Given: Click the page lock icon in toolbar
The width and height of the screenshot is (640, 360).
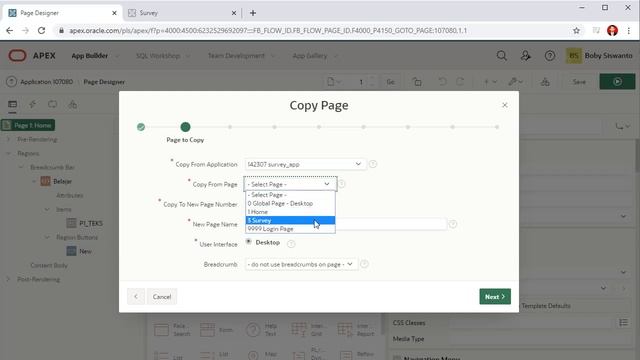Looking at the screenshot, I should click(417, 82).
